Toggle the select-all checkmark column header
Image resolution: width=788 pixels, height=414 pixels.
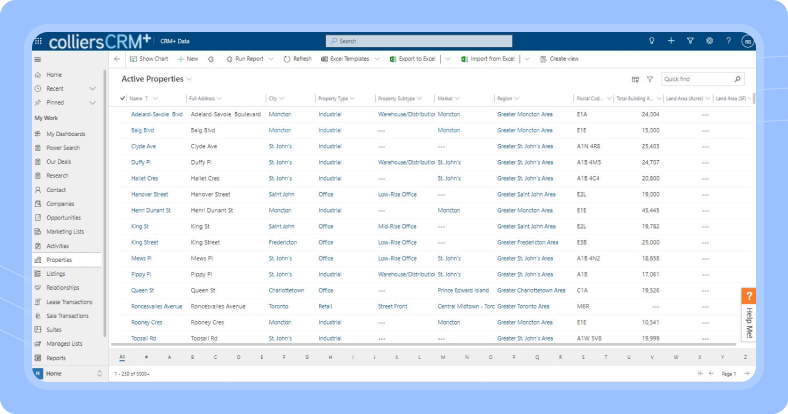(x=122, y=98)
